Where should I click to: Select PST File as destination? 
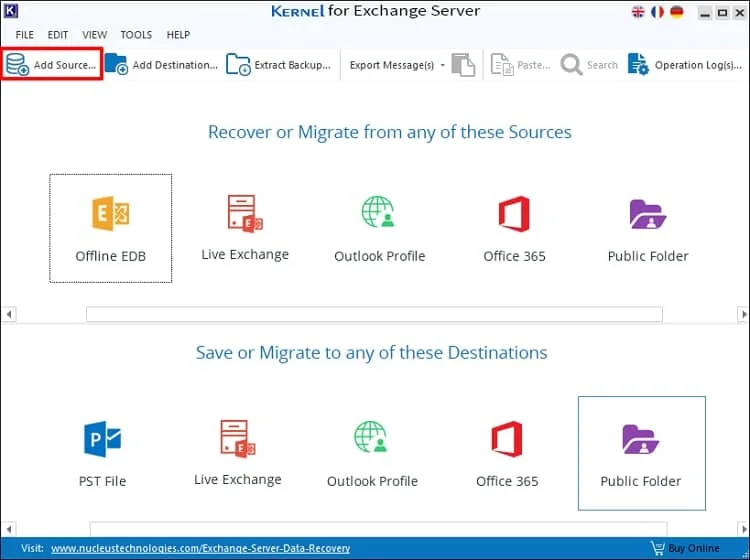coord(102,453)
